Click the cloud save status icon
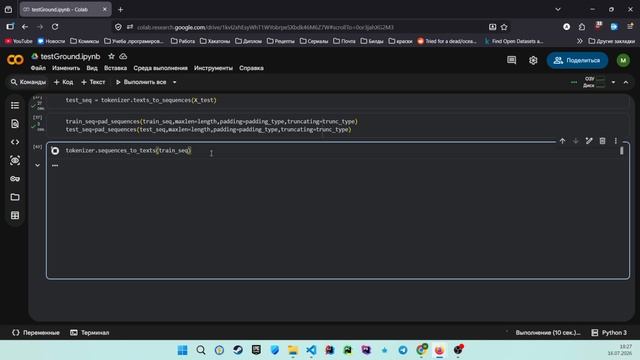 (123, 56)
